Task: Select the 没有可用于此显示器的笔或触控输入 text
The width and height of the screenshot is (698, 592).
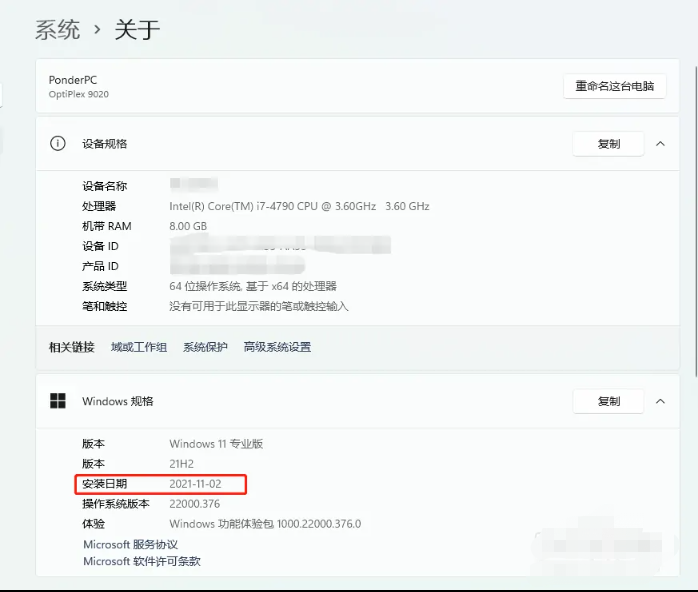Action: pos(259,306)
